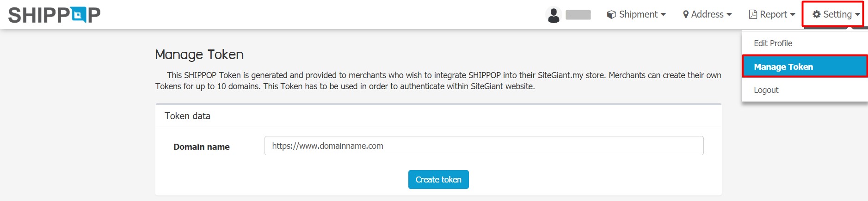Click the Shipment box icon
868x201 pixels.
point(611,15)
